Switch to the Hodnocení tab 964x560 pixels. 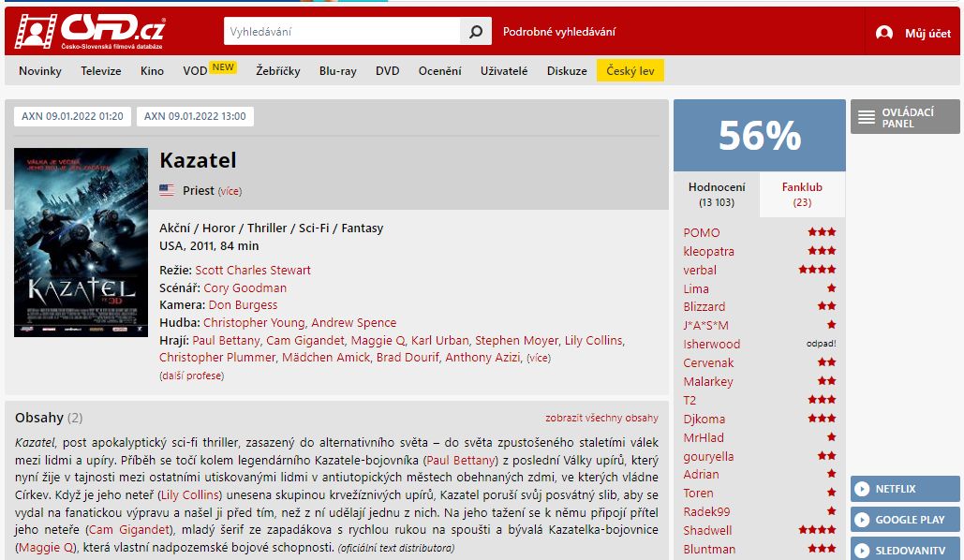pyautogui.click(x=717, y=194)
